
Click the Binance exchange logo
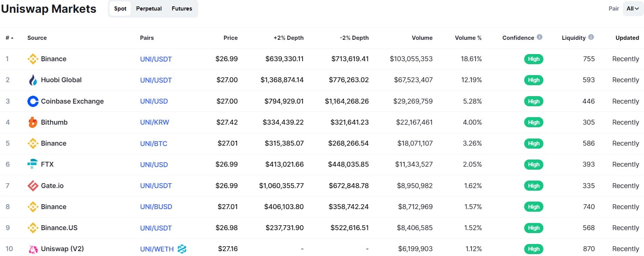(x=33, y=59)
